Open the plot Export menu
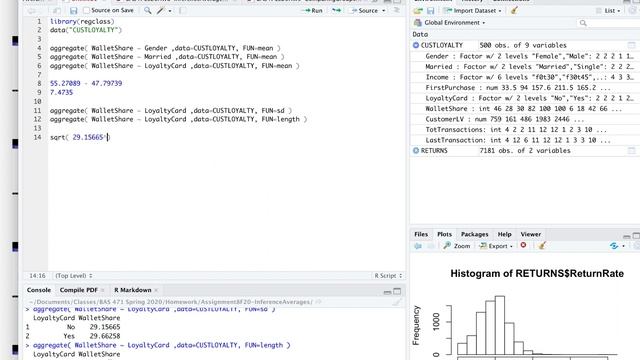Image resolution: width=640 pixels, height=360 pixels. pyautogui.click(x=496, y=246)
